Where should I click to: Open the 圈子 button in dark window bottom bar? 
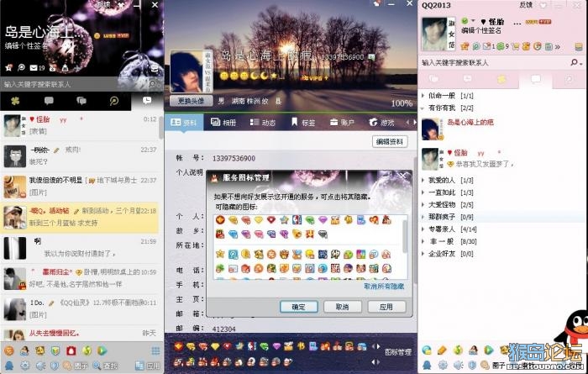click(76, 366)
